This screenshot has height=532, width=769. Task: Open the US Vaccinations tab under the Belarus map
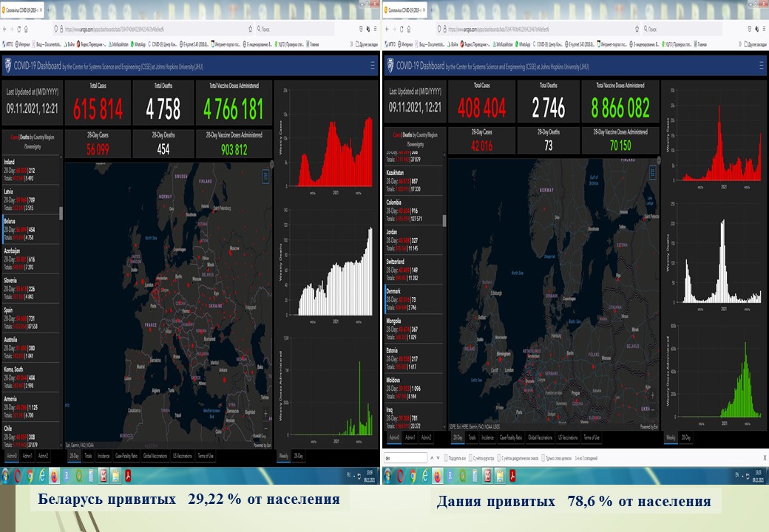tap(182, 456)
